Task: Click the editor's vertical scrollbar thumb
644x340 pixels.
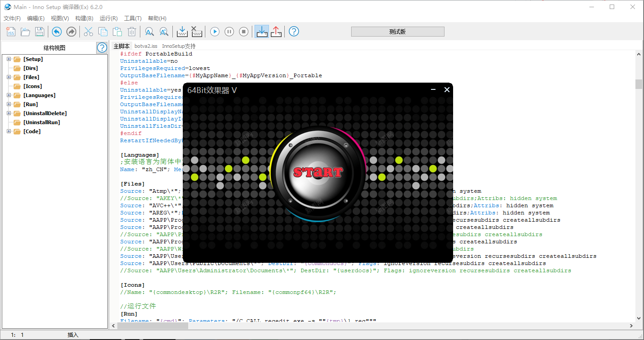Action: click(638, 84)
